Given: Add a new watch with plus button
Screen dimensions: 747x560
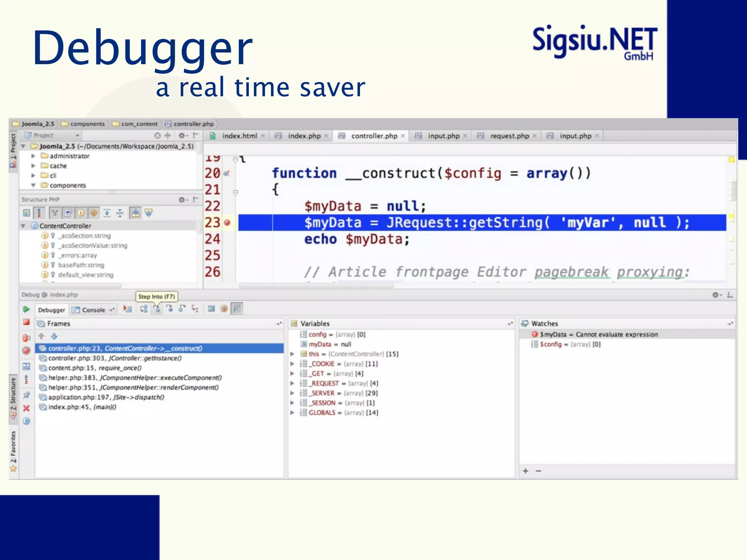Looking at the screenshot, I should pos(526,471).
